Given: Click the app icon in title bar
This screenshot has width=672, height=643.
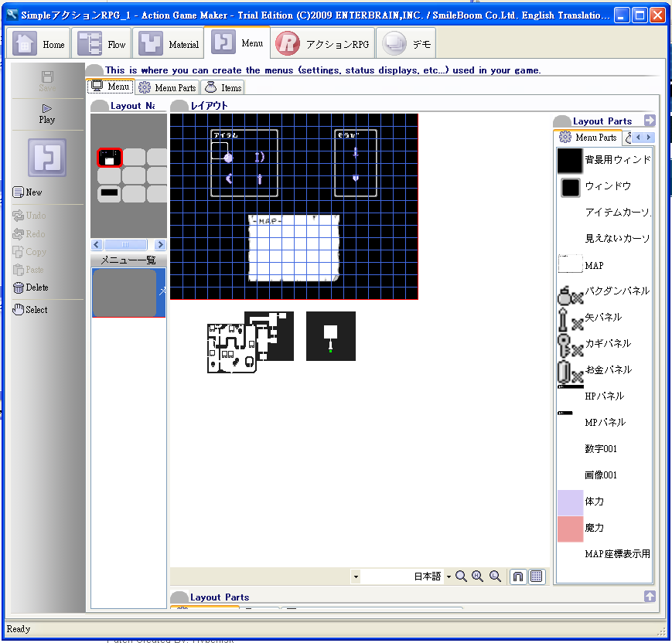Looking at the screenshot, I should pos(12,15).
